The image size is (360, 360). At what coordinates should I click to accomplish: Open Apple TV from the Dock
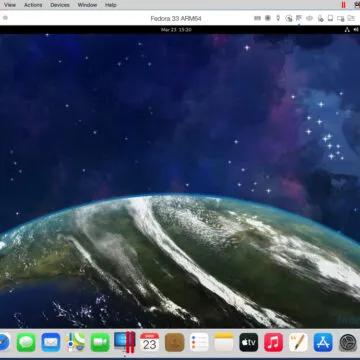249,342
